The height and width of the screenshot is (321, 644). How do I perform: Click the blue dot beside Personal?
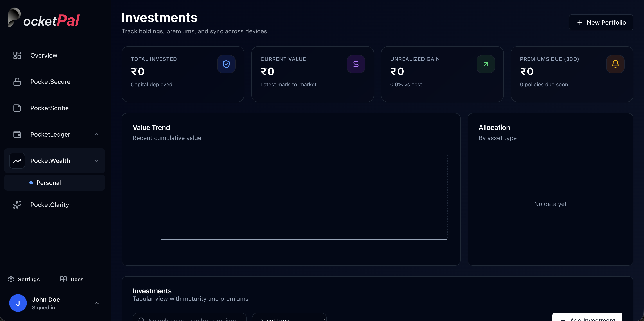pyautogui.click(x=31, y=183)
